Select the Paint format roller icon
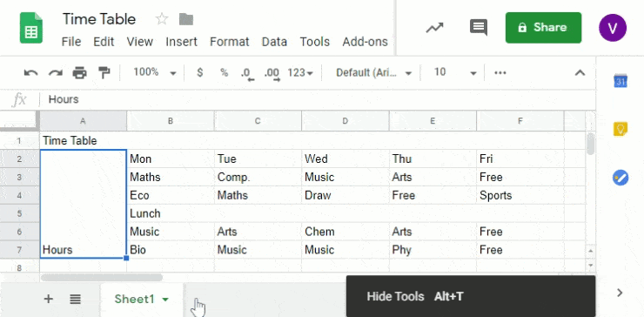The image size is (644, 317). [x=104, y=73]
